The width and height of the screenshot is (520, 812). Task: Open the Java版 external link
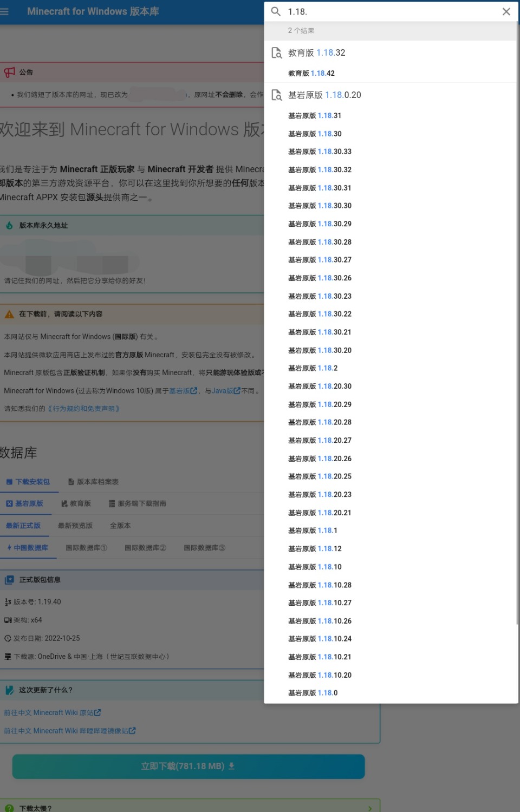click(226, 391)
